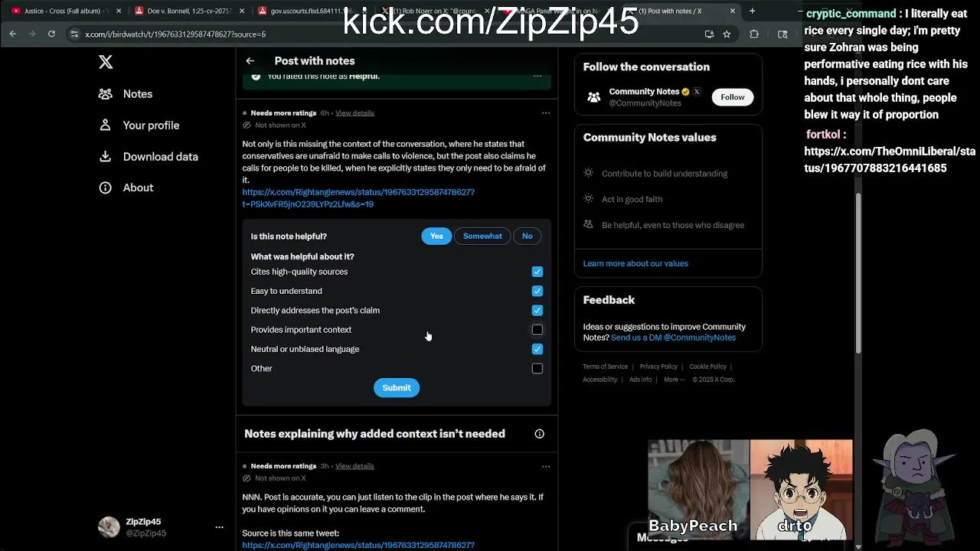Open Privacy Policy
980x551 pixels.
[658, 367]
